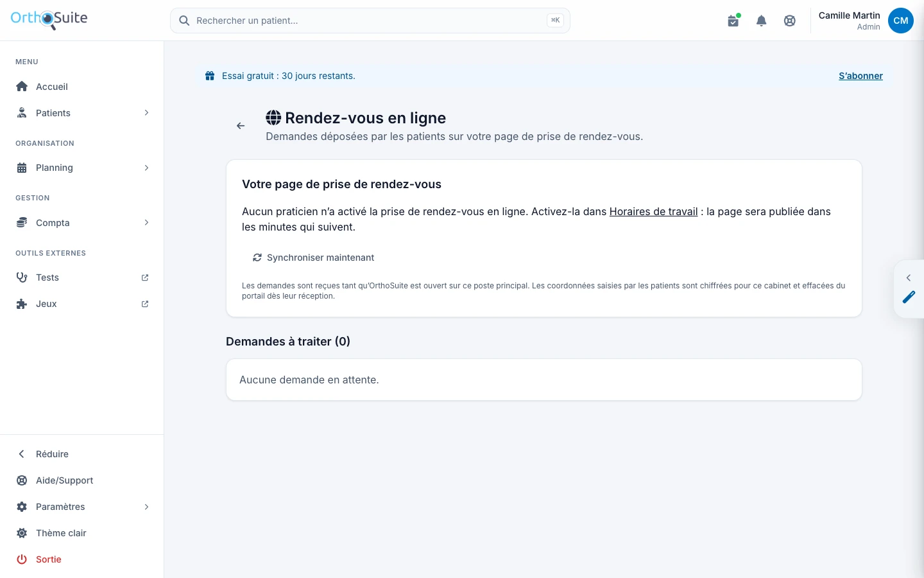Open Tests external link icon

click(x=145, y=277)
